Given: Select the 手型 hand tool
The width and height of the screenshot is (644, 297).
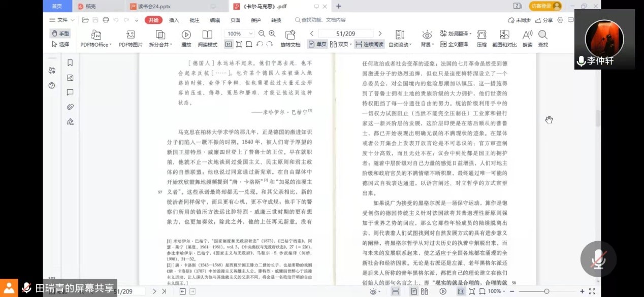Looking at the screenshot, I should pos(60,34).
